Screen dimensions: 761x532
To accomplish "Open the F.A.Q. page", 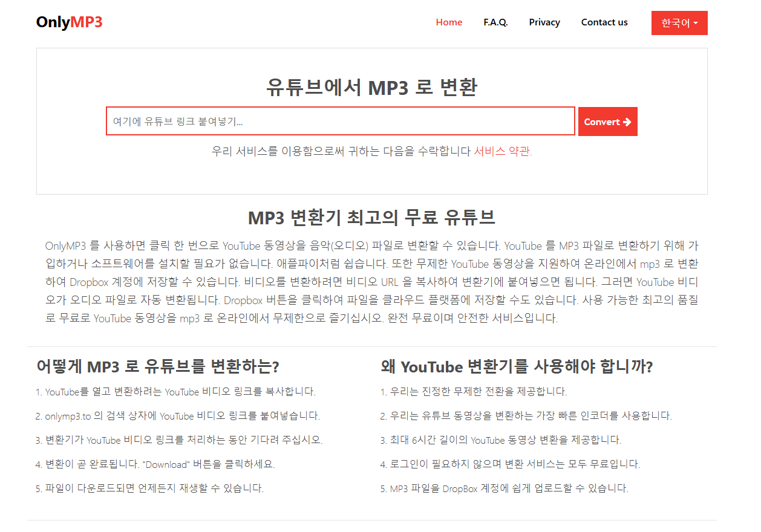I will coord(495,22).
